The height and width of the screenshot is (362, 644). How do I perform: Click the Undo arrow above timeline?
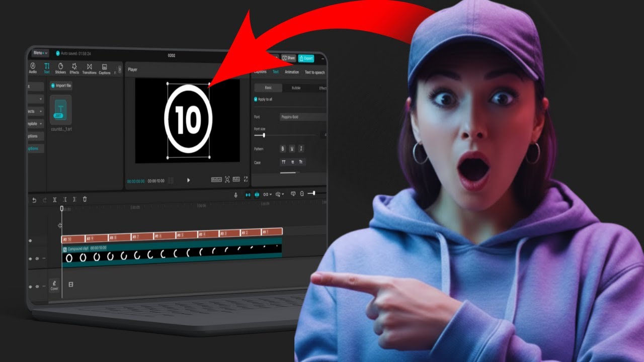[34, 200]
